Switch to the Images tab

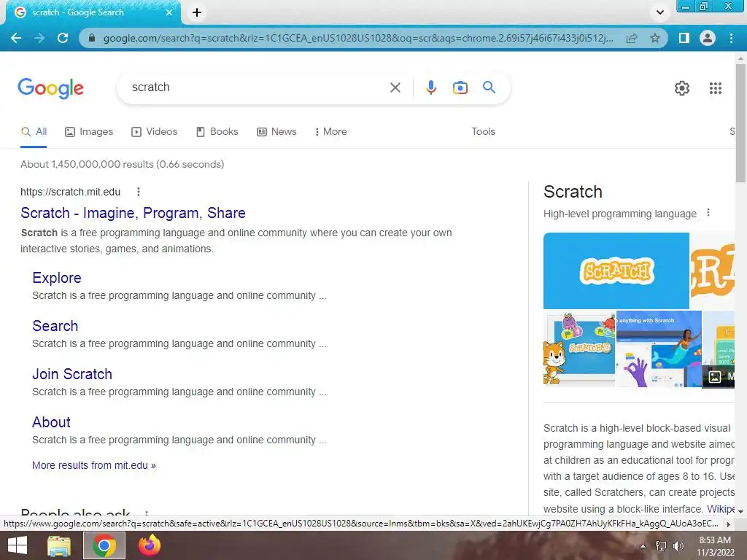(89, 131)
